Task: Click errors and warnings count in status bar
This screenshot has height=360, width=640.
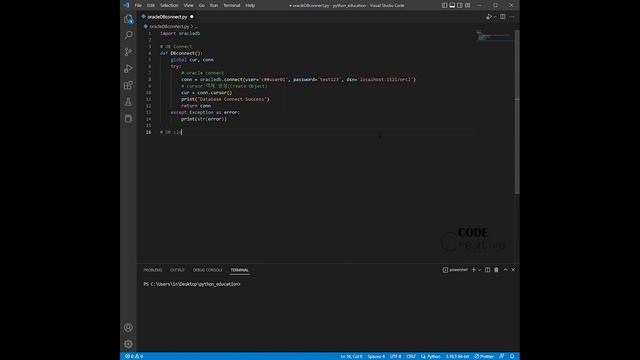Action: click(x=134, y=356)
